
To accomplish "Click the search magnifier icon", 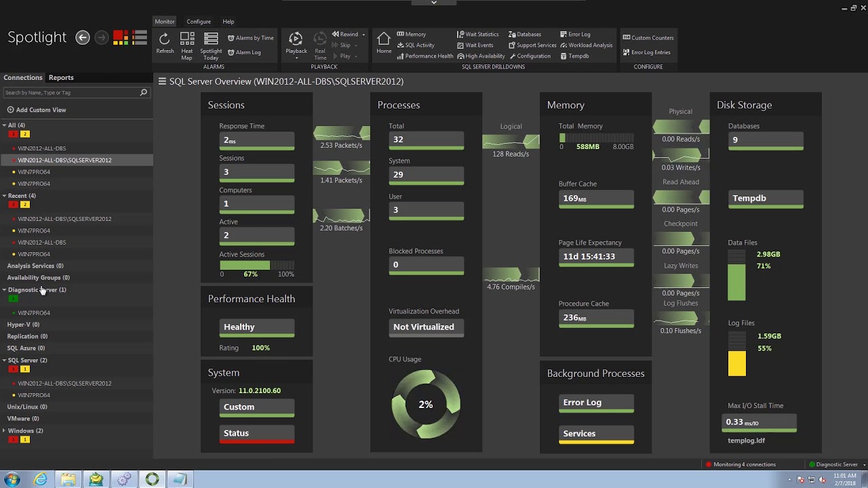I will 144,92.
